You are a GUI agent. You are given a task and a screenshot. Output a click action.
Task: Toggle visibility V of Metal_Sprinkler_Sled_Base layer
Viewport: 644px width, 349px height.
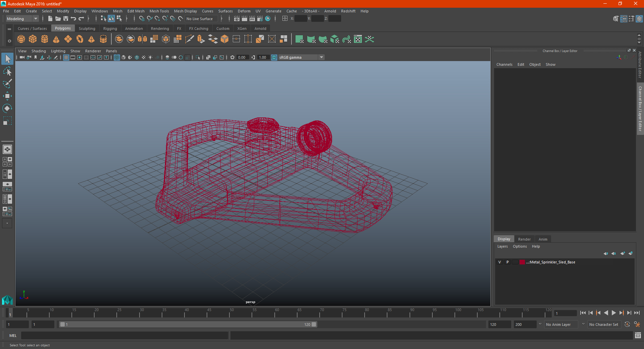(x=499, y=262)
